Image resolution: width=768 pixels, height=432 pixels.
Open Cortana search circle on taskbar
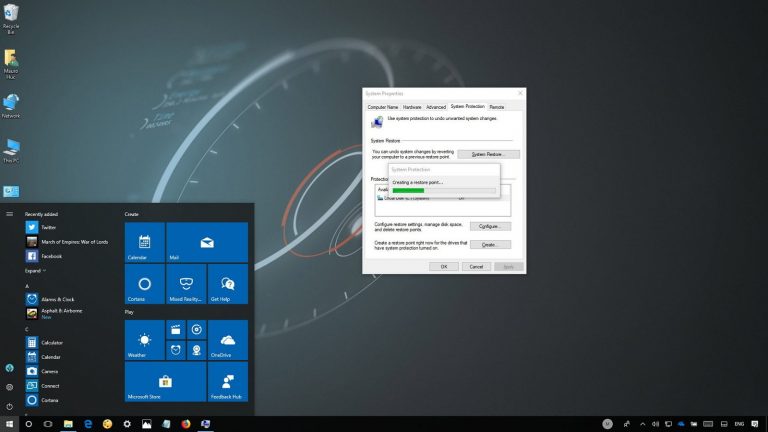[x=28, y=424]
